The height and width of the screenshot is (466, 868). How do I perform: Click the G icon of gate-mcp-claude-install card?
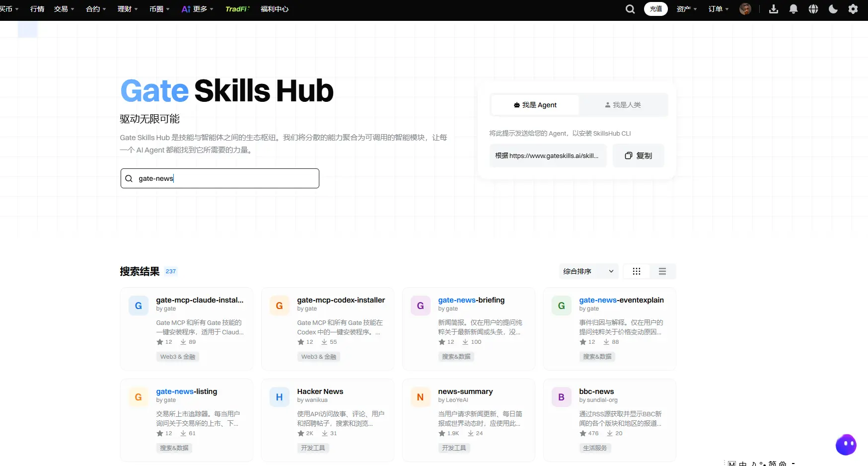click(139, 306)
